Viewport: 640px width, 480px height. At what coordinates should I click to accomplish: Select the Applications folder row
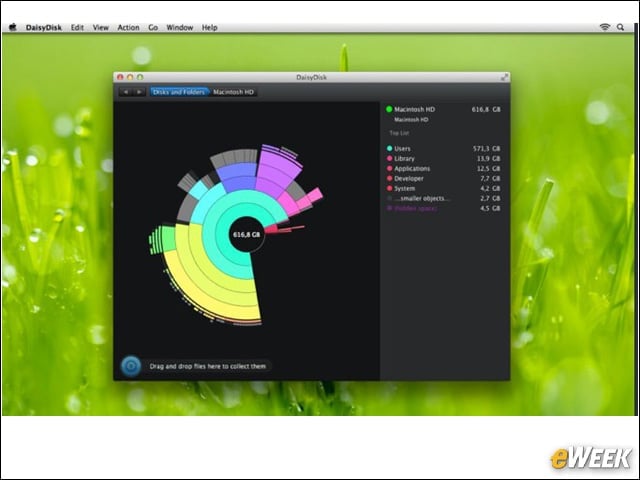[x=443, y=169]
